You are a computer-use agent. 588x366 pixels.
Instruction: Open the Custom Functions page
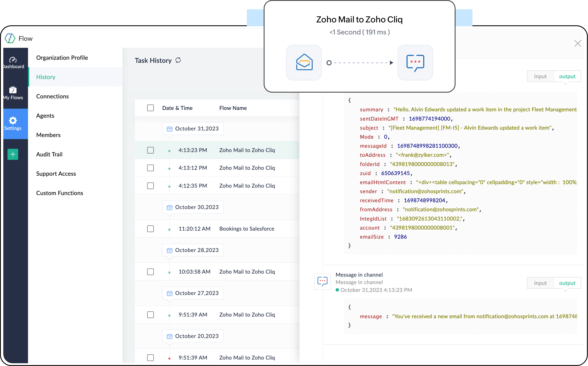tap(60, 193)
